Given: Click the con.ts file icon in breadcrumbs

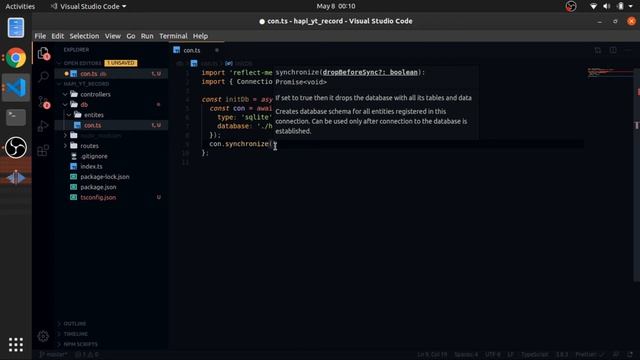Looking at the screenshot, I should (194, 63).
